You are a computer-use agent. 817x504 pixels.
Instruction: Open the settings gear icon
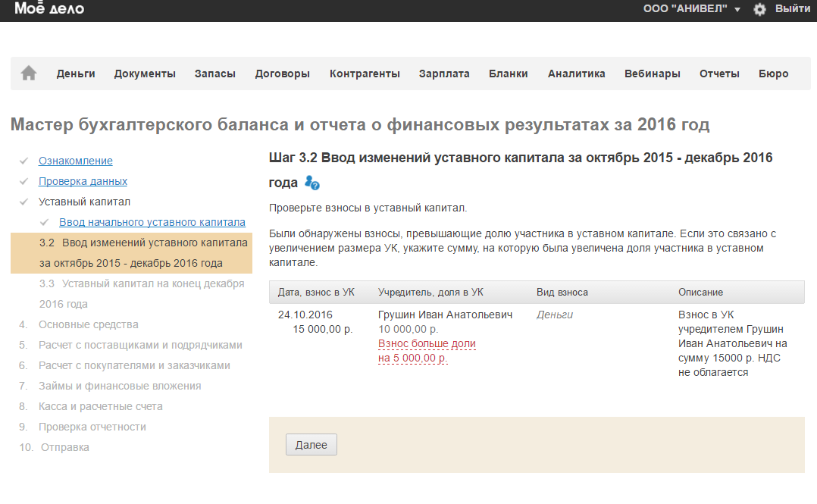(759, 9)
